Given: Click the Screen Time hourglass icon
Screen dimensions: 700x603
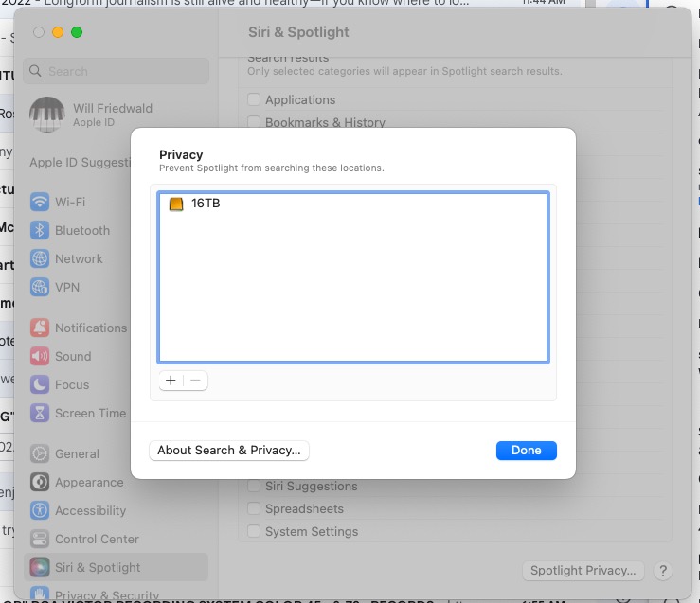Looking at the screenshot, I should click(x=40, y=413).
